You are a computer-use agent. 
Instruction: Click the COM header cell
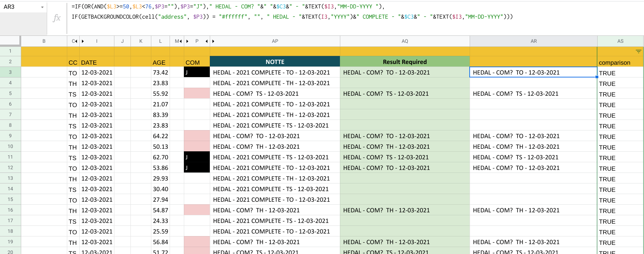point(197,62)
